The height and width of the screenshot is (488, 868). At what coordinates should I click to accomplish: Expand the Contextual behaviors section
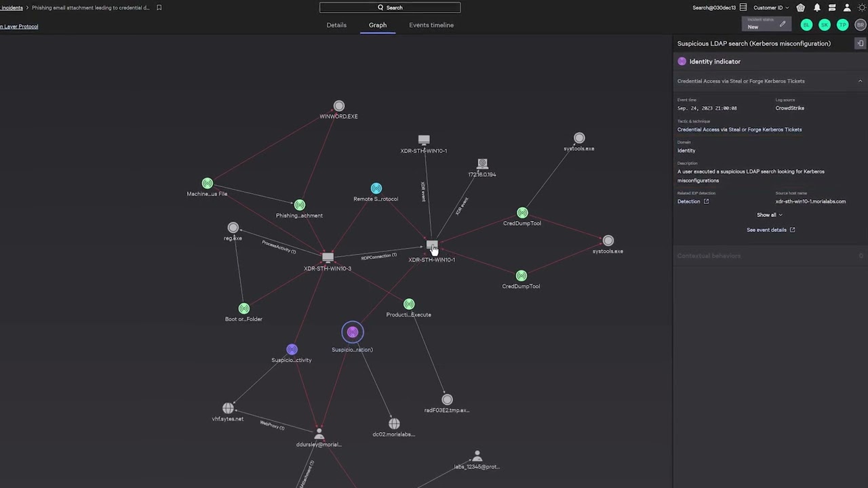coord(770,256)
